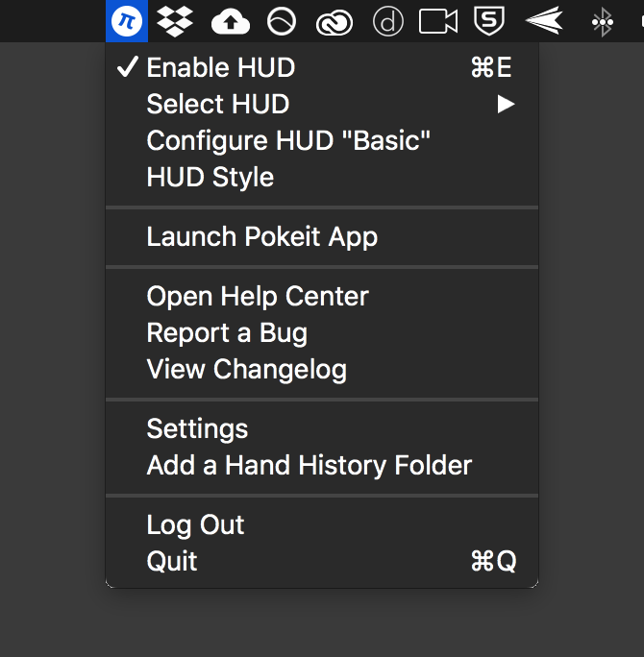This screenshot has width=644, height=657.
Task: Open the Creative Cloud menu bar icon
Action: click(x=334, y=23)
